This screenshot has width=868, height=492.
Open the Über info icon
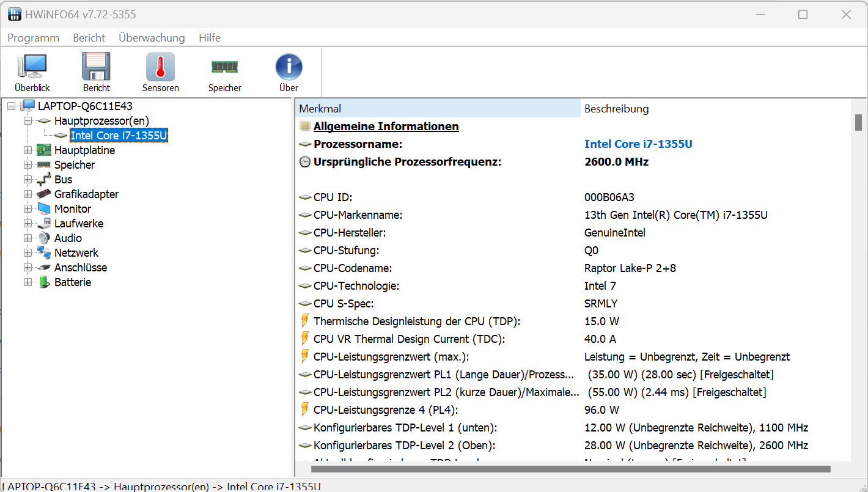tap(289, 67)
